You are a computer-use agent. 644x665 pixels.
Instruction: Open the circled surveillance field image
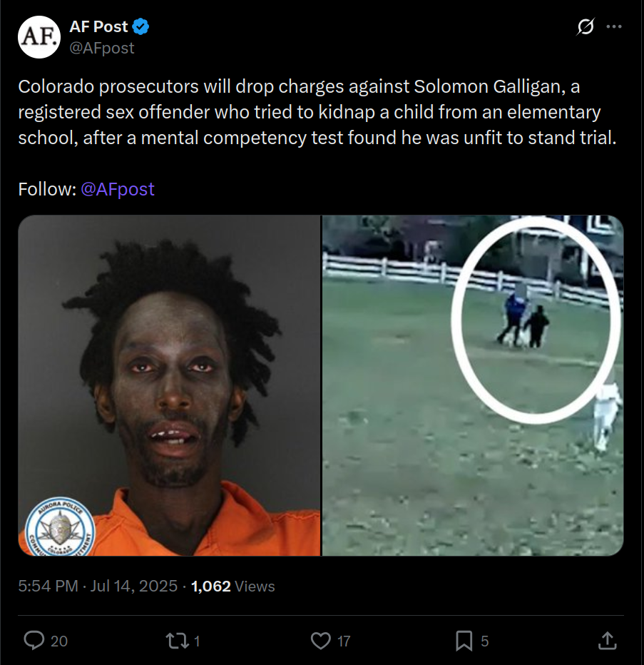(x=473, y=385)
